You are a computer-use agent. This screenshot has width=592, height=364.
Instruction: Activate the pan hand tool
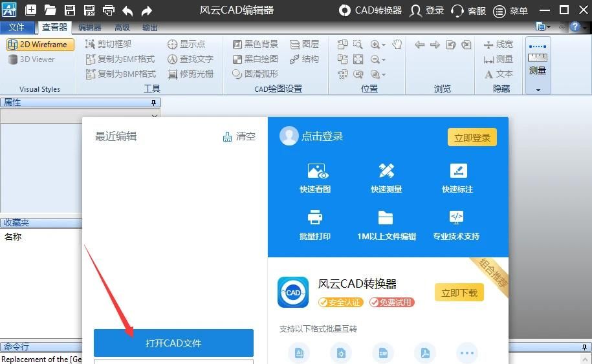click(397, 45)
